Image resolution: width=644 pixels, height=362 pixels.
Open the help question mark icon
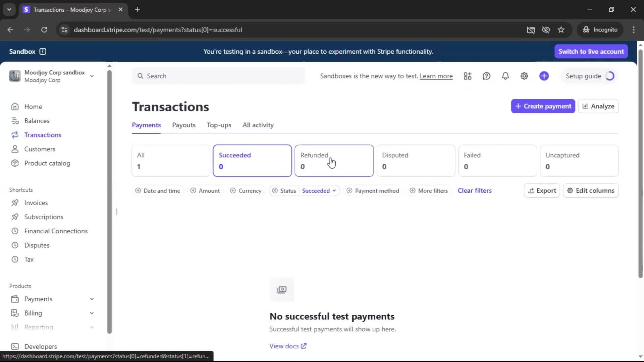(486, 76)
